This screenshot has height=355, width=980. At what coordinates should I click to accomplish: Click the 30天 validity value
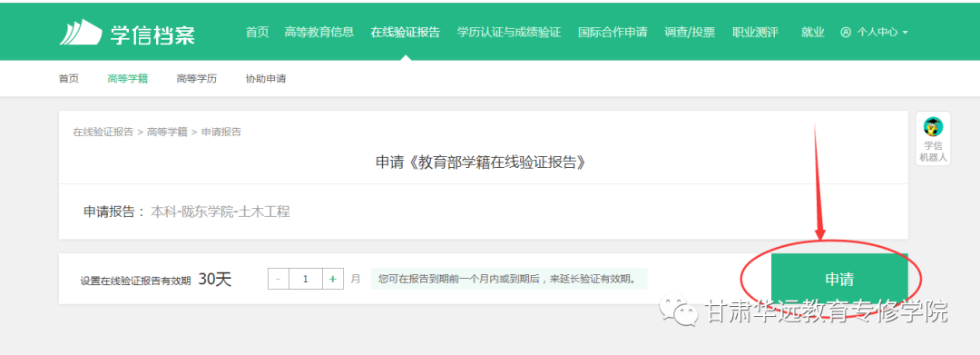[215, 279]
